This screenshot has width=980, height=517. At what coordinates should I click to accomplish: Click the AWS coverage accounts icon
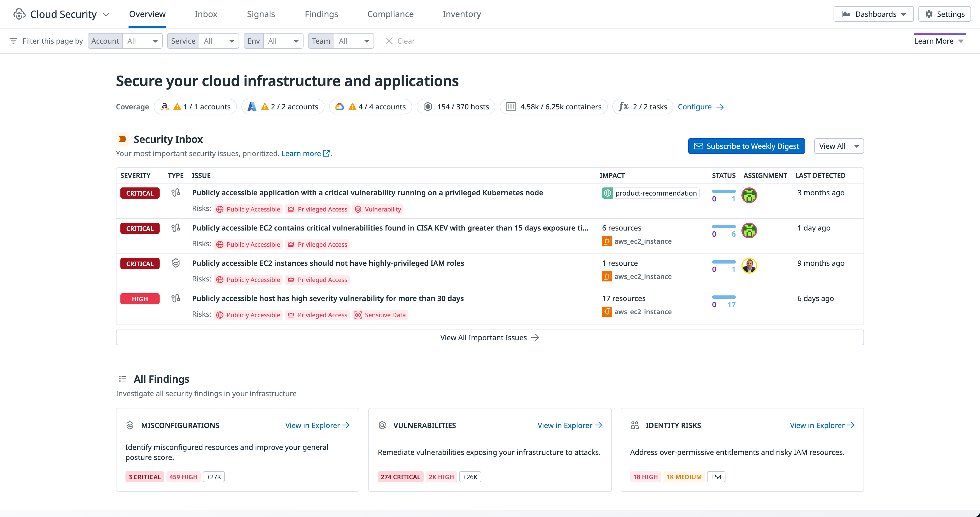click(164, 107)
